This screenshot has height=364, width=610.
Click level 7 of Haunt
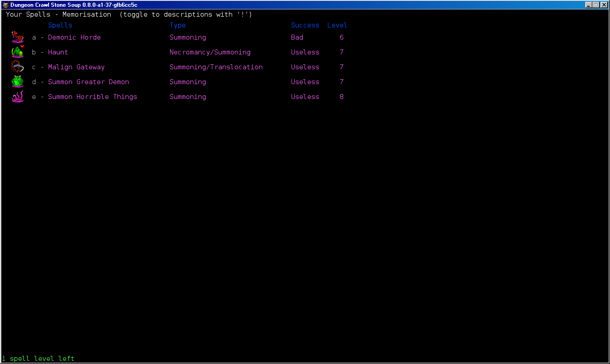click(x=341, y=52)
